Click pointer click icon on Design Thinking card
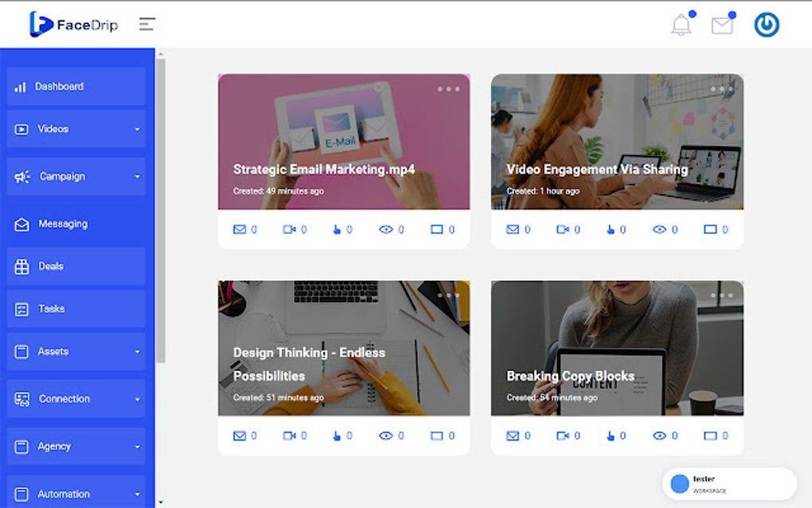The image size is (812, 508). (337, 436)
